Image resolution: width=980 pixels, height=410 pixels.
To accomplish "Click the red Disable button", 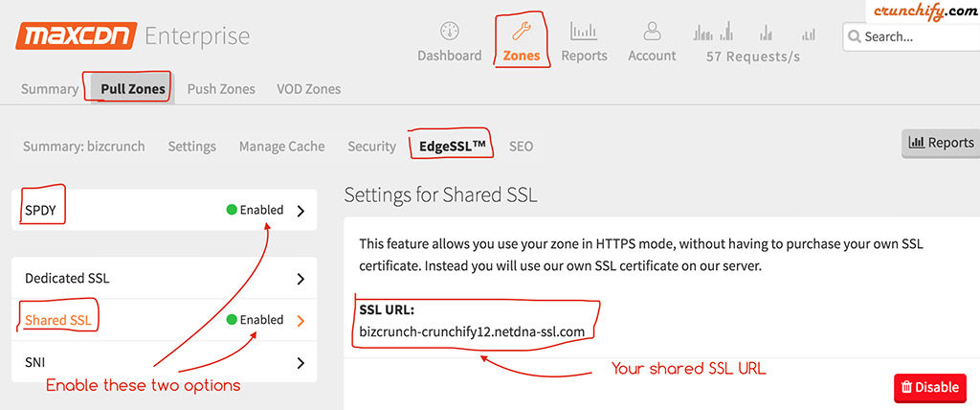I will (x=930, y=387).
